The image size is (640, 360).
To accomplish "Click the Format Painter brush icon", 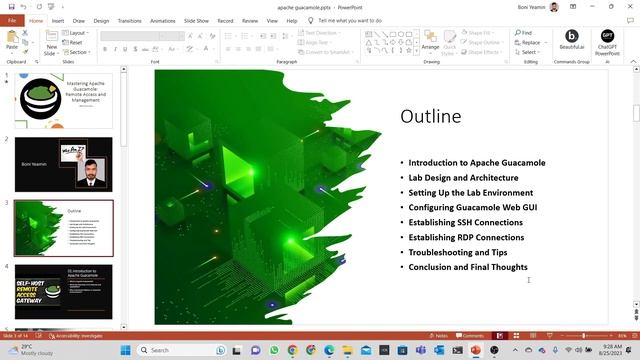I will (x=25, y=52).
